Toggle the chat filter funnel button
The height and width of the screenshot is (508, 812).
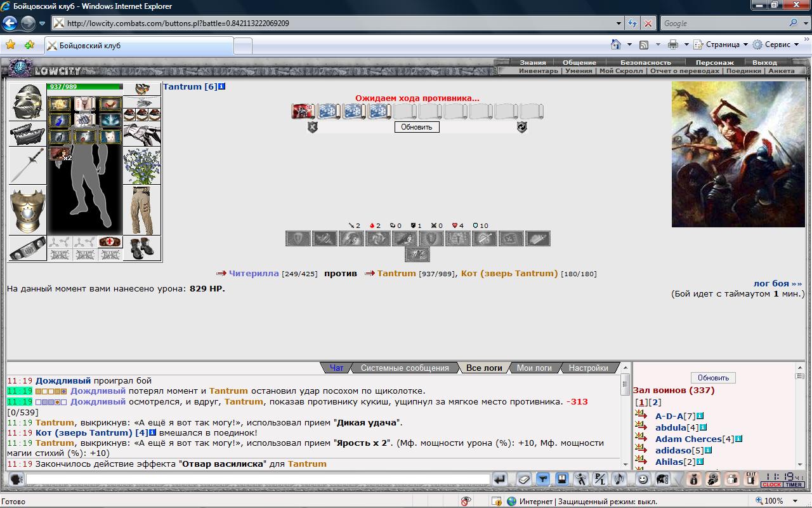point(543,479)
